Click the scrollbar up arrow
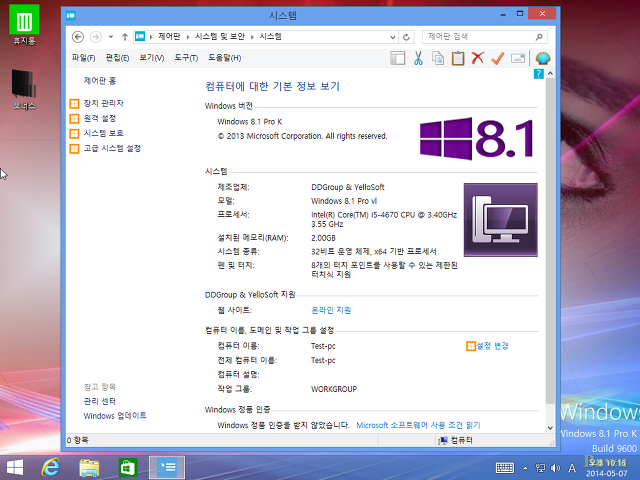 click(550, 73)
